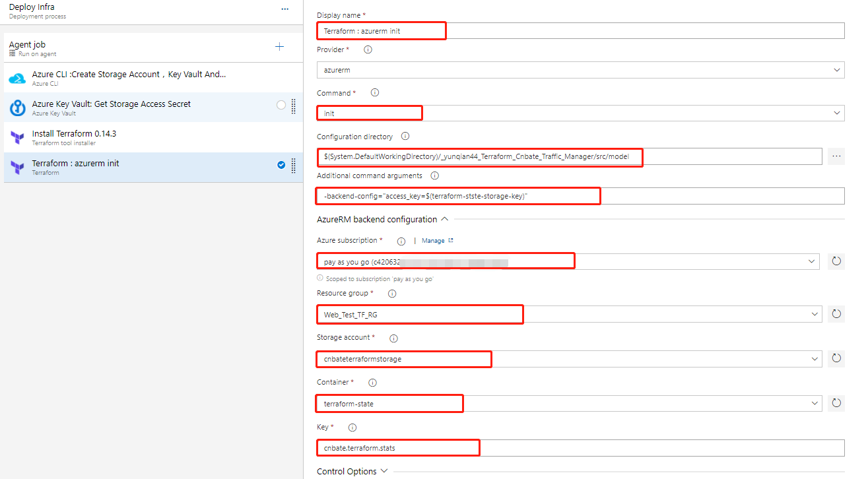Screen dimensions: 868x479
Task: Click the scope info icon under subscription
Action: (x=320, y=278)
